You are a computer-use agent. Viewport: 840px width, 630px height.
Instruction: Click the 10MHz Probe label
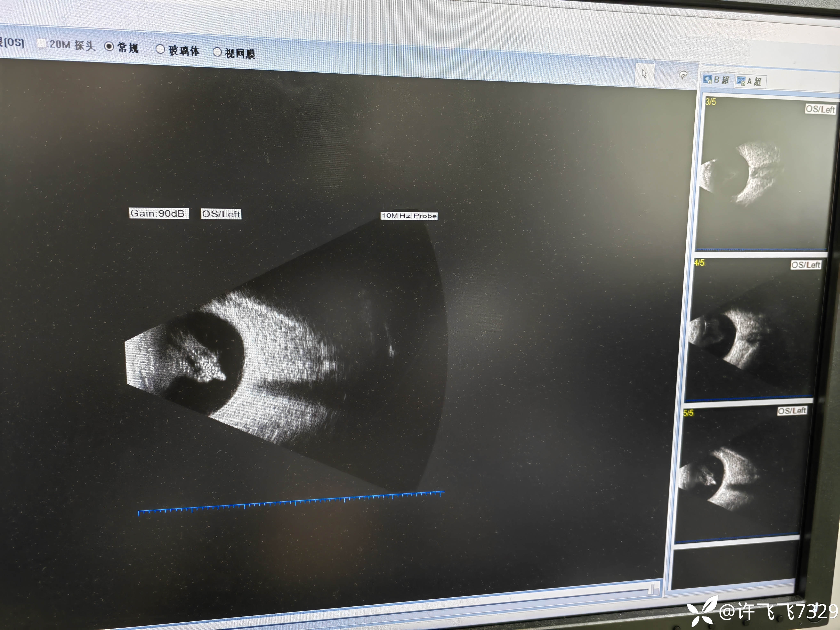pos(409,216)
